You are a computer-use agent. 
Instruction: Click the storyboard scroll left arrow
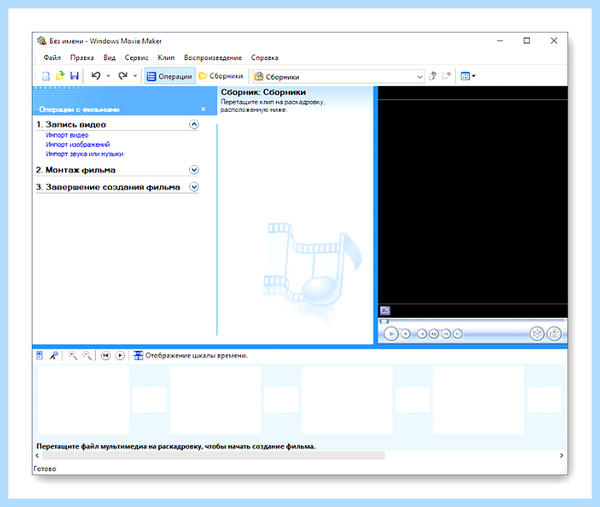[37, 455]
